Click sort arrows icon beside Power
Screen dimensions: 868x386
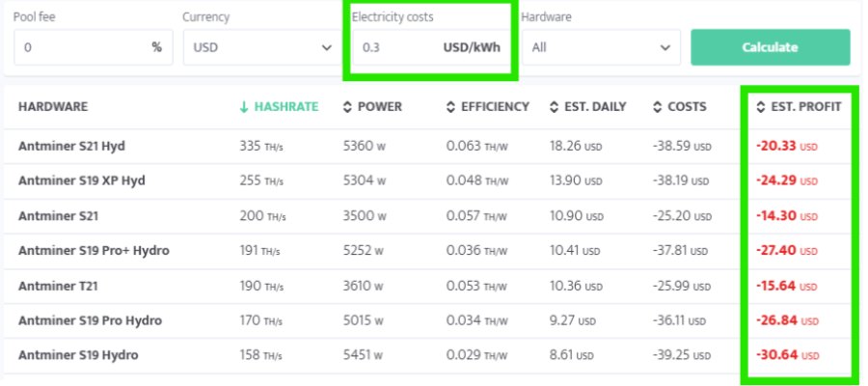pyautogui.click(x=348, y=107)
